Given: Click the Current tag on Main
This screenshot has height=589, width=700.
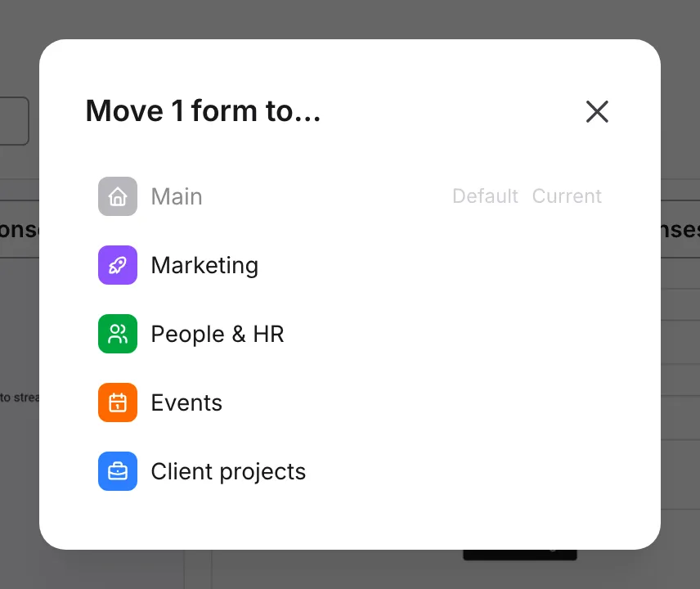Looking at the screenshot, I should click(567, 196).
